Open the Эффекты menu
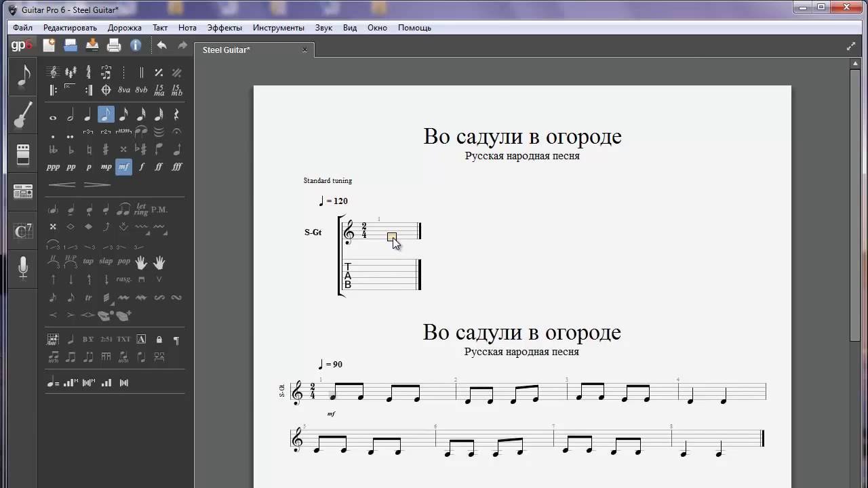The width and height of the screenshot is (868, 488). (224, 28)
